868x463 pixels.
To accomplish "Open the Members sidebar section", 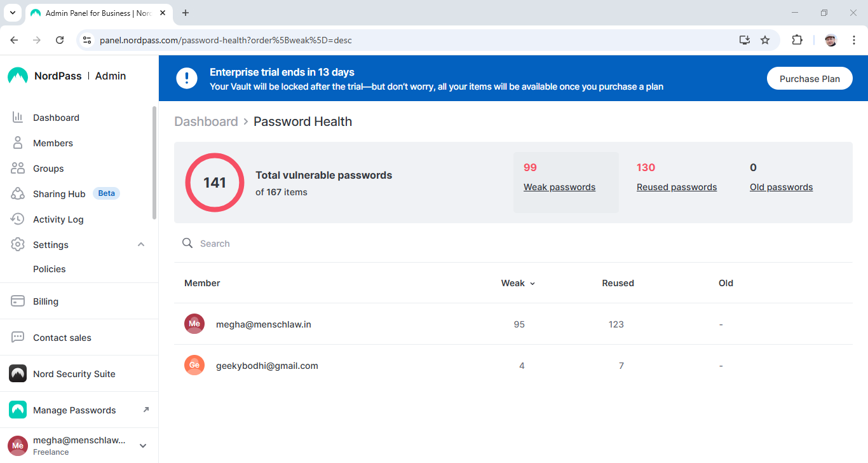I will (x=53, y=143).
